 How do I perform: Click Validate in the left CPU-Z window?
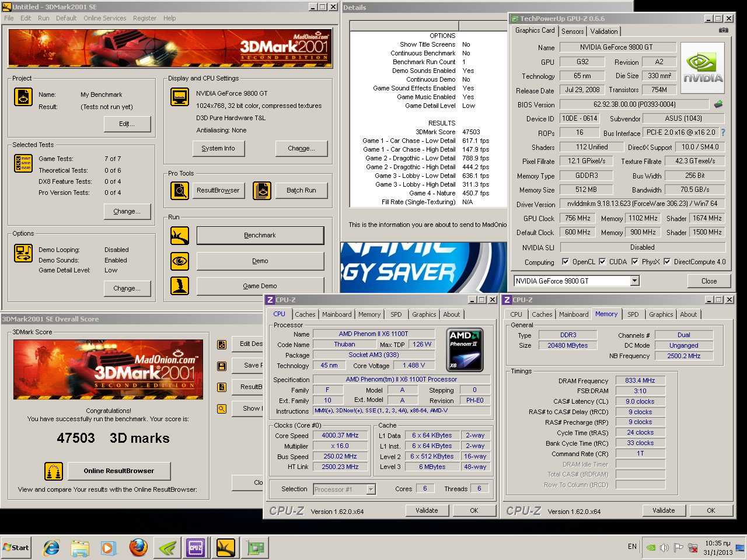(x=427, y=510)
